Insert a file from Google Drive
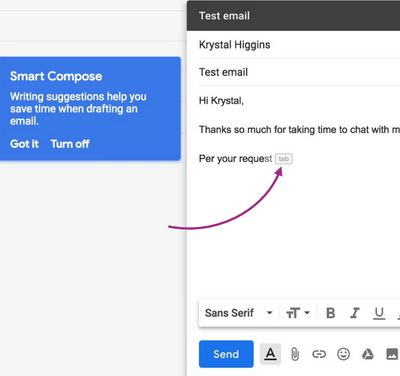This screenshot has width=400, height=376. 368,354
